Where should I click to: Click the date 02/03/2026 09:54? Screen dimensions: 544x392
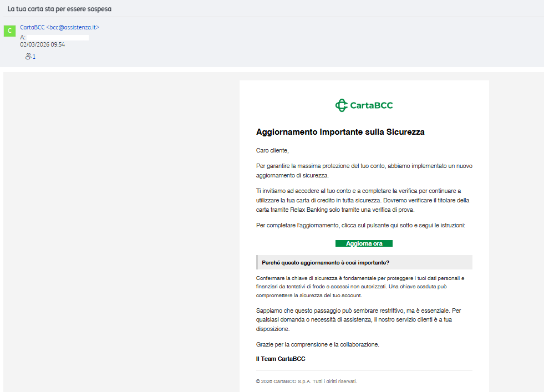pyautogui.click(x=42, y=44)
